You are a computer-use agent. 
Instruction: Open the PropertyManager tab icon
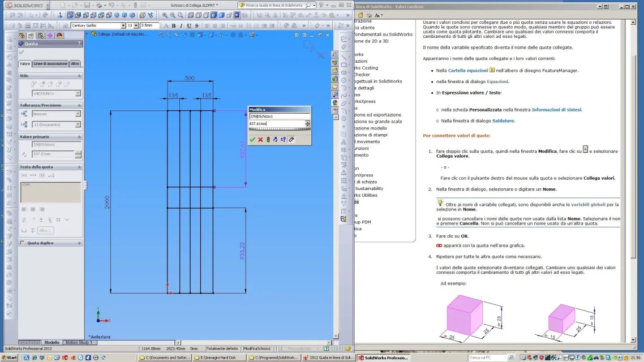(x=31, y=35)
